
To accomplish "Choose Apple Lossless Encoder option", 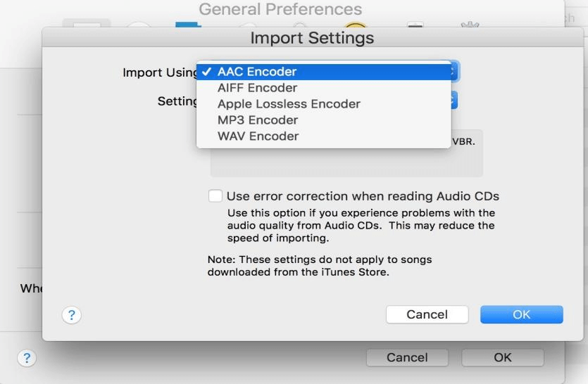I will point(289,104).
